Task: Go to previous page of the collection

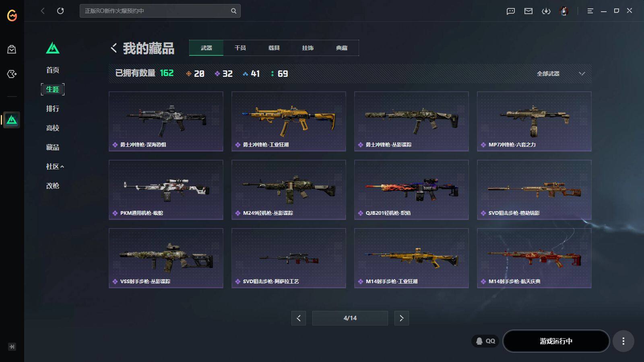Action: pyautogui.click(x=299, y=318)
